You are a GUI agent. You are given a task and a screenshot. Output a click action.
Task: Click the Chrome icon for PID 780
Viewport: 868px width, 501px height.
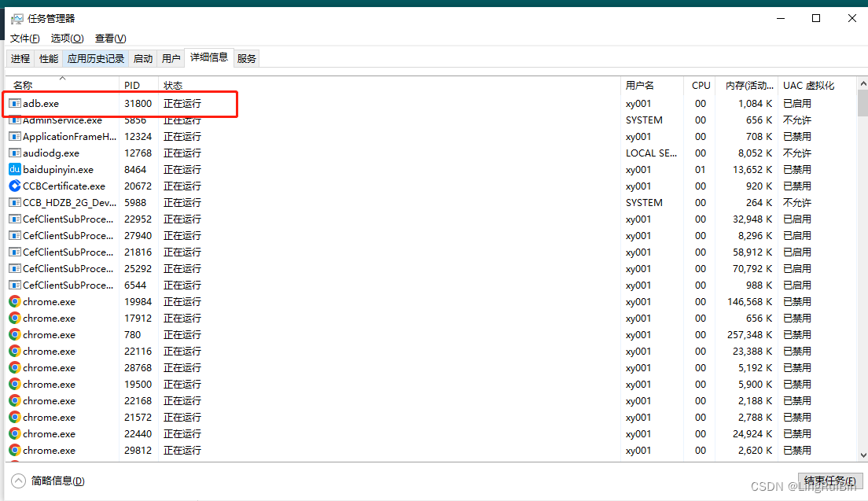click(15, 335)
